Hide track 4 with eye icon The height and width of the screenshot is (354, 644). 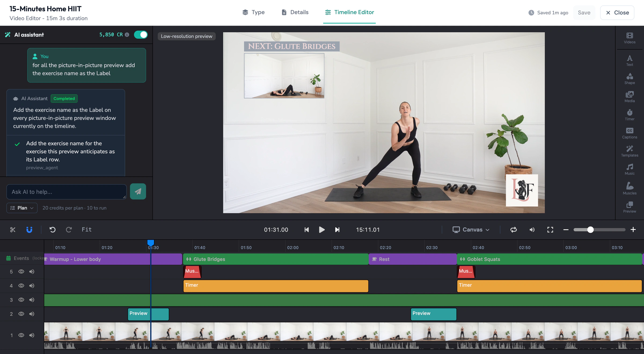[x=21, y=286]
